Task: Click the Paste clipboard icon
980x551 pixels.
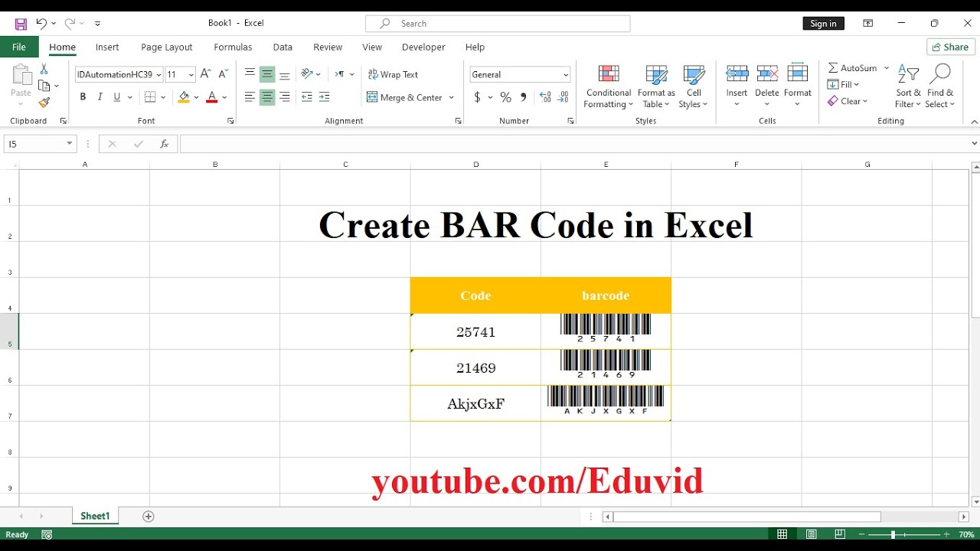Action: pyautogui.click(x=21, y=76)
